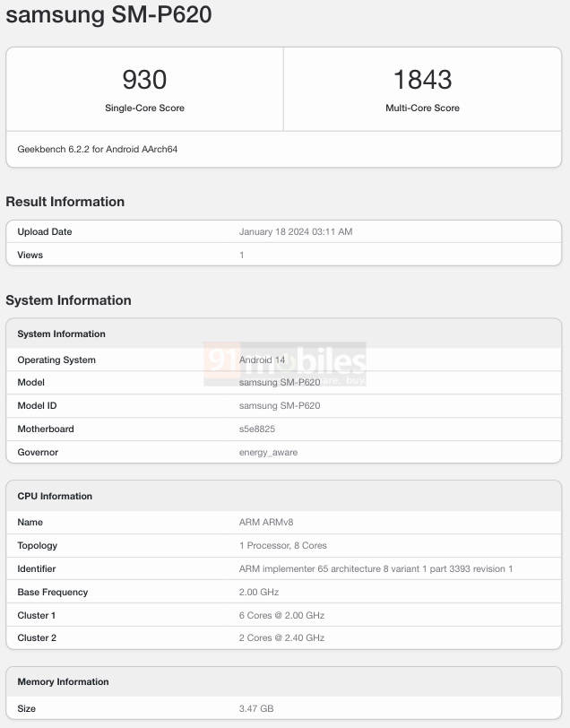Click the 1843 multi-core score value

point(422,80)
